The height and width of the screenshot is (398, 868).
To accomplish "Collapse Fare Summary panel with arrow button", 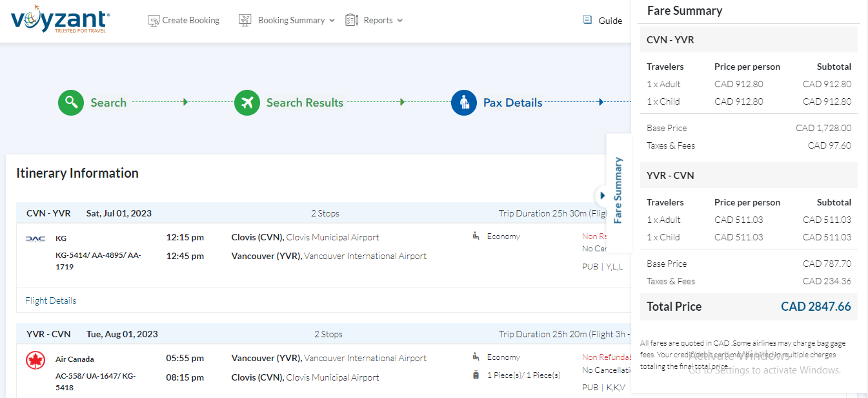I will pos(601,195).
